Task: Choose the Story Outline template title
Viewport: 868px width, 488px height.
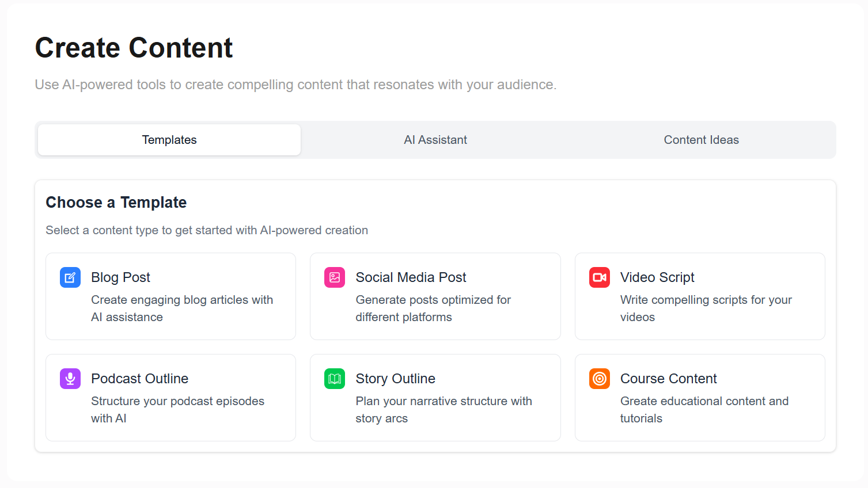Action: [395, 379]
